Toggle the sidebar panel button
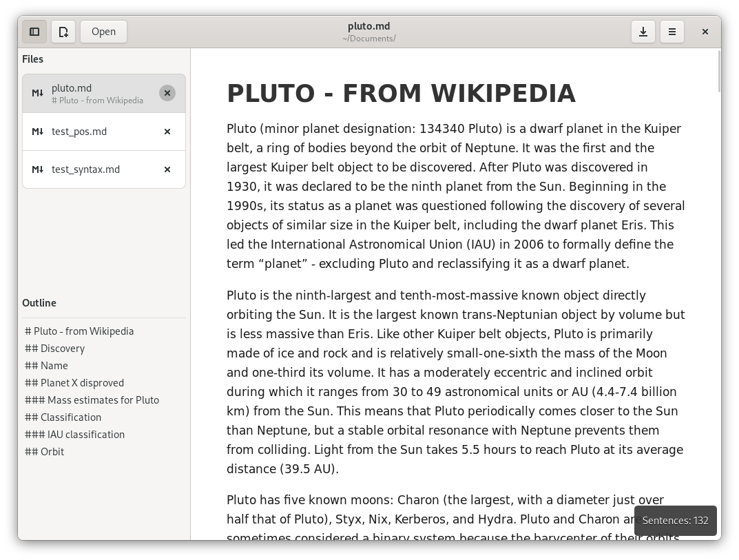The width and height of the screenshot is (739, 560). tap(34, 32)
